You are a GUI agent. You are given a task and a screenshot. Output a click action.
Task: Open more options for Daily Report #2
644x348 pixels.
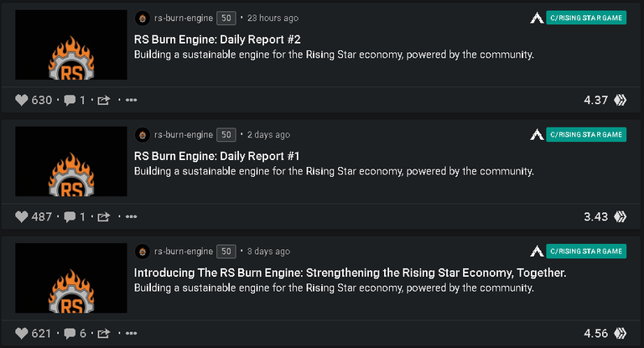click(131, 100)
